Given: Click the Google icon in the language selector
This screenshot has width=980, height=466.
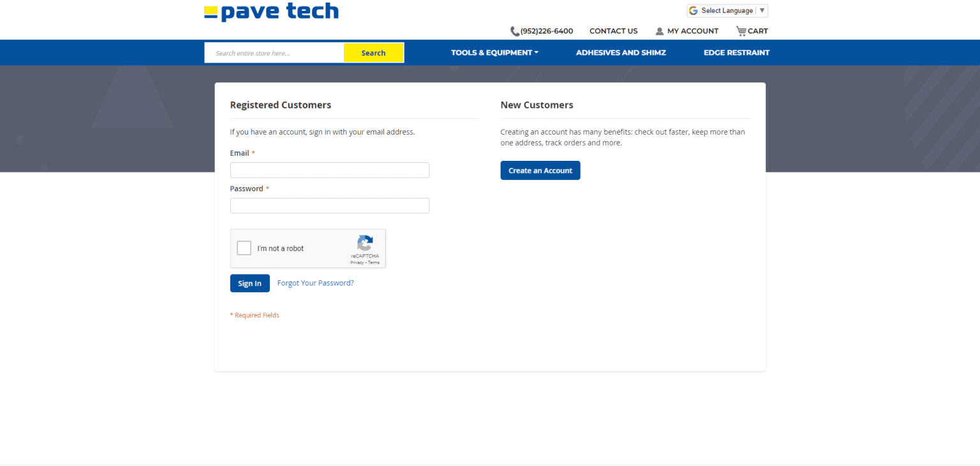Looking at the screenshot, I should pyautogui.click(x=693, y=10).
